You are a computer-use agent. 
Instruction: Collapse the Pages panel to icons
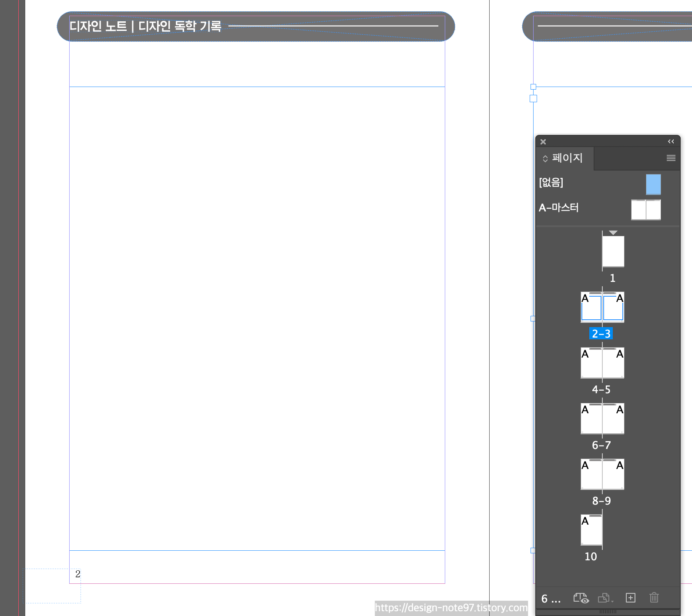pyautogui.click(x=671, y=141)
